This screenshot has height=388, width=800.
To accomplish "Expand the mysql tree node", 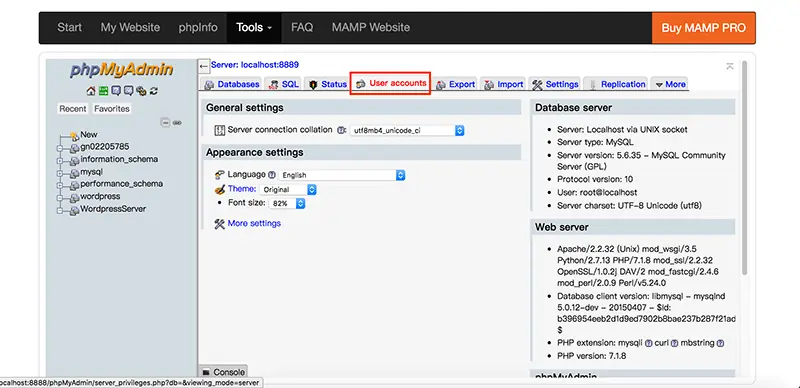I will [x=60, y=173].
